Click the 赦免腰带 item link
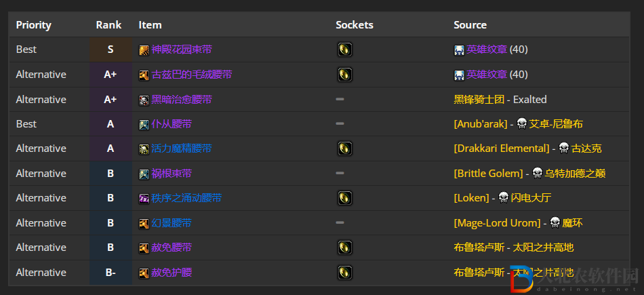 (172, 248)
